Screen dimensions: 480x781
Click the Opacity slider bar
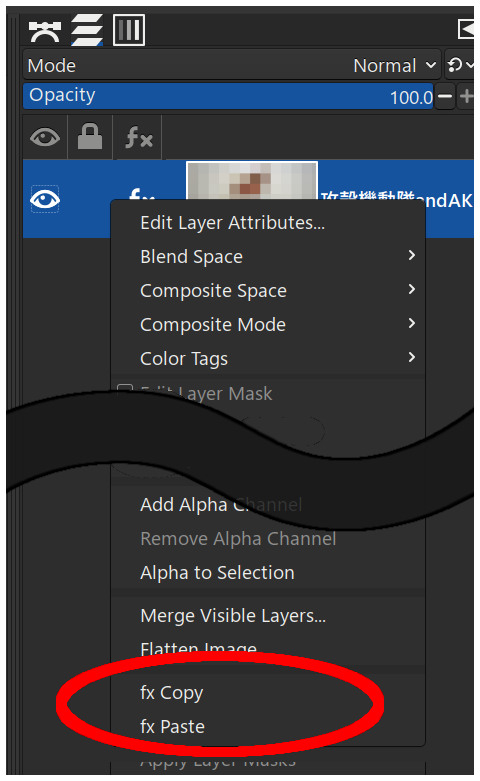228,96
